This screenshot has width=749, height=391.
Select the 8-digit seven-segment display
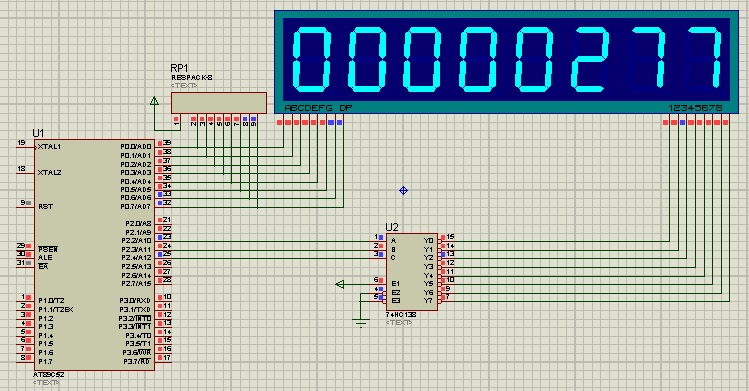pyautogui.click(x=507, y=62)
